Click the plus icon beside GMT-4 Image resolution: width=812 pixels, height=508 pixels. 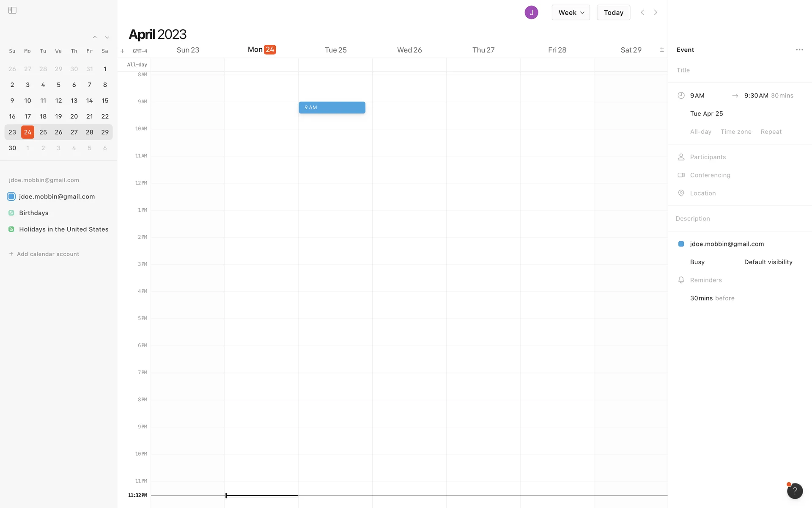122,51
